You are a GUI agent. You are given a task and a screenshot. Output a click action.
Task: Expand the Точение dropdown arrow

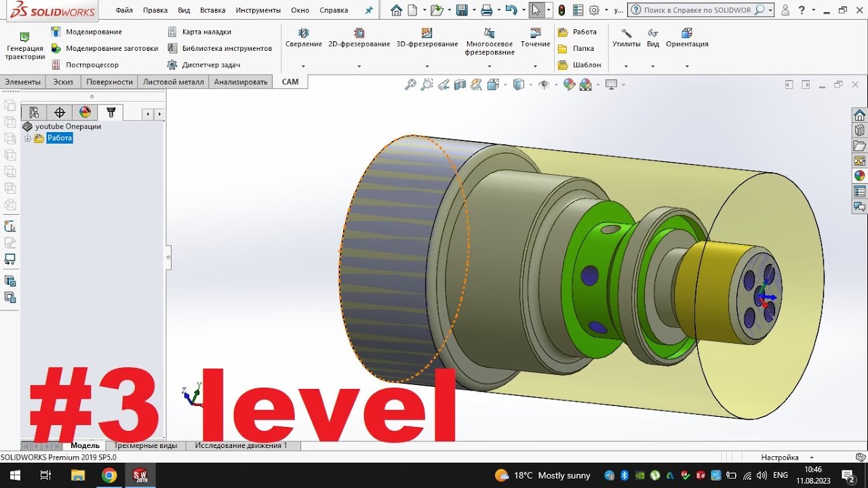pos(536,66)
